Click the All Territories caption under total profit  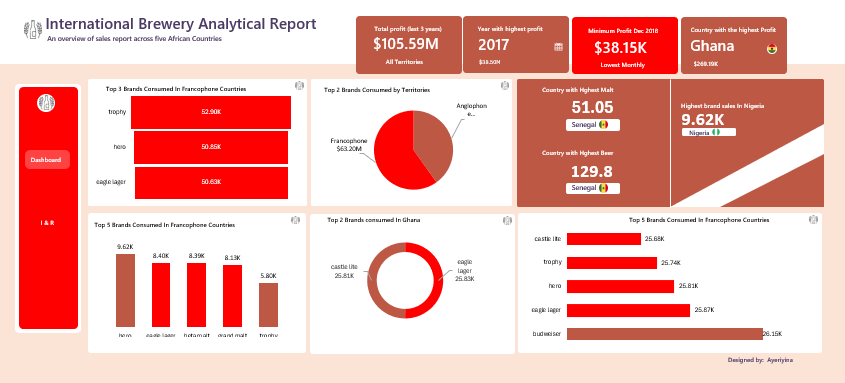(404, 62)
